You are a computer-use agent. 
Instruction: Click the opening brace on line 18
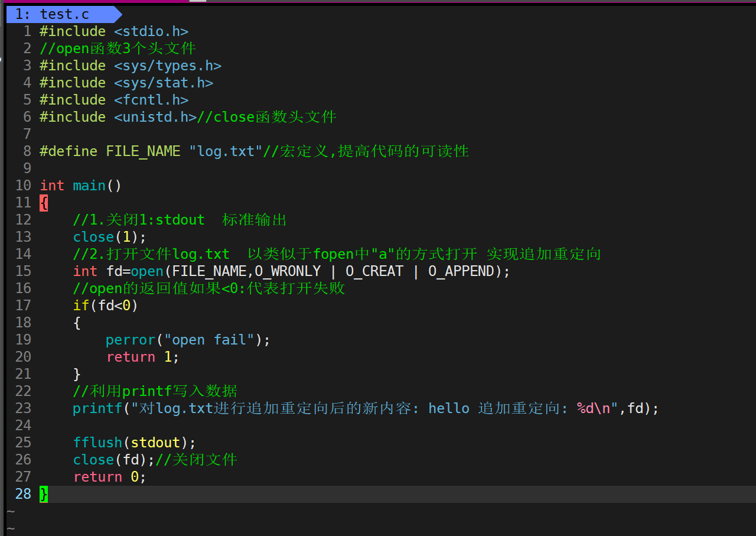click(77, 323)
